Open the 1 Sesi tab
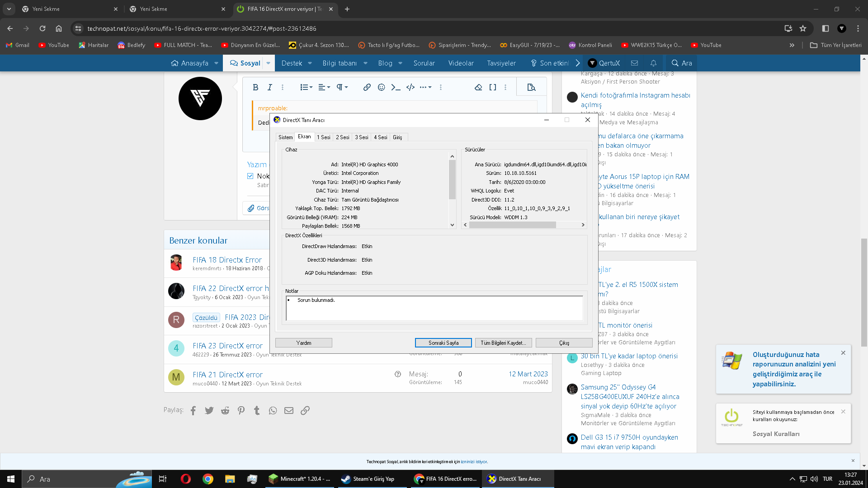The image size is (868, 488). [x=323, y=137]
